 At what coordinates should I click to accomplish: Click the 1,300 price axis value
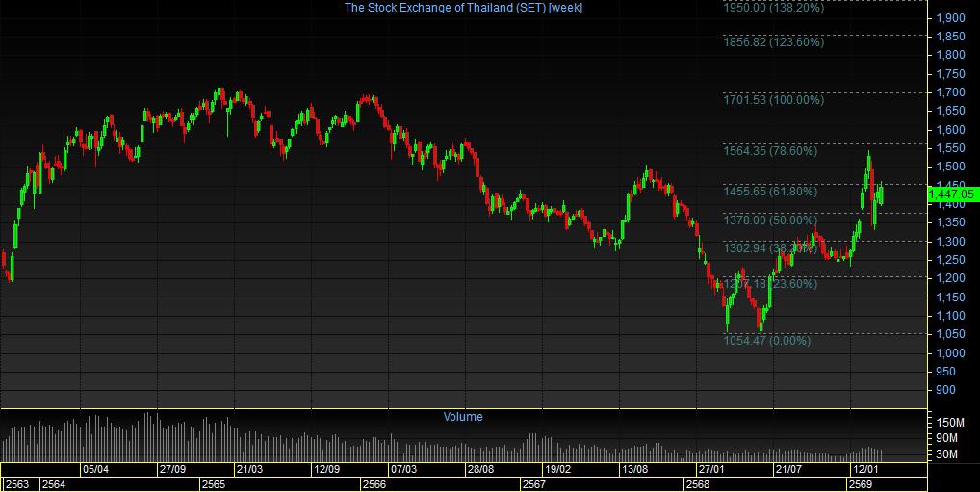coord(950,242)
